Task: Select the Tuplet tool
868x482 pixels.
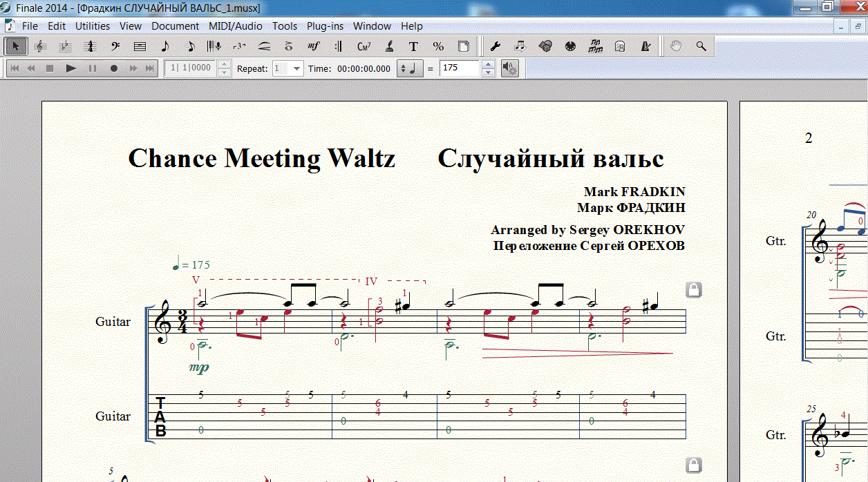Action: [239, 46]
